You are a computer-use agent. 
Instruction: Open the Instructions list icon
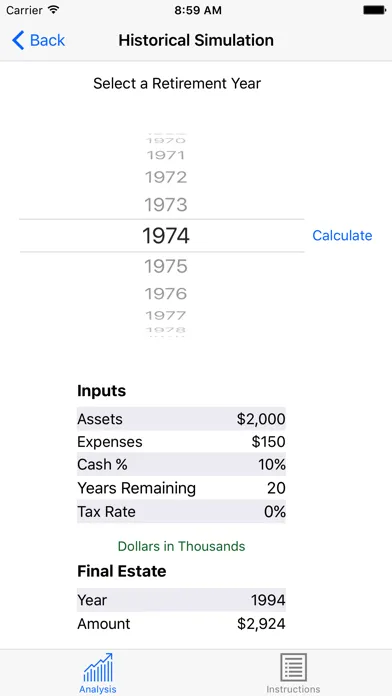coord(293,667)
